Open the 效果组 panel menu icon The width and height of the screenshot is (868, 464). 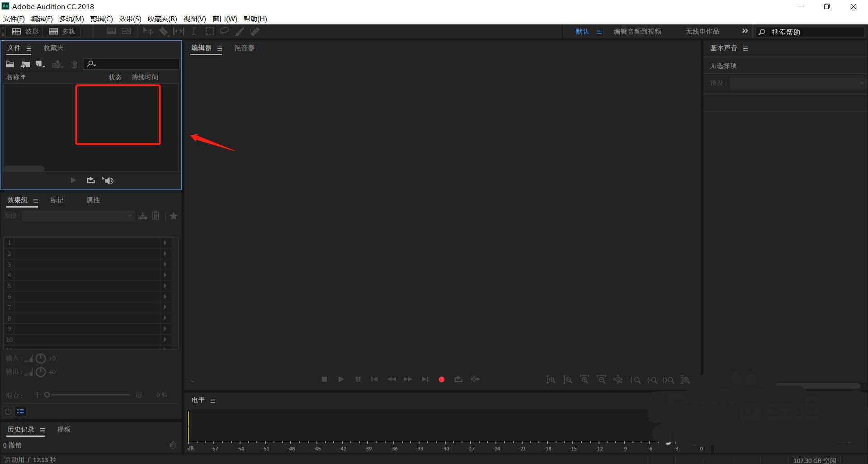click(x=36, y=201)
